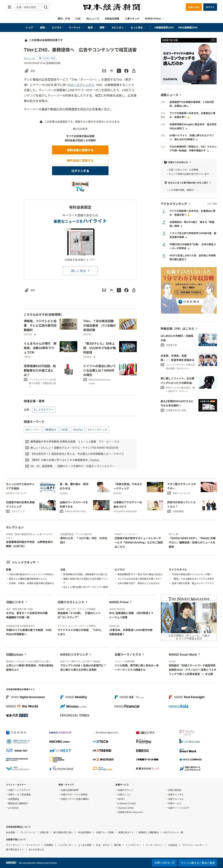Click the #ティックトック keyword tag
The width and height of the screenshot is (223, 868).
click(x=97, y=430)
